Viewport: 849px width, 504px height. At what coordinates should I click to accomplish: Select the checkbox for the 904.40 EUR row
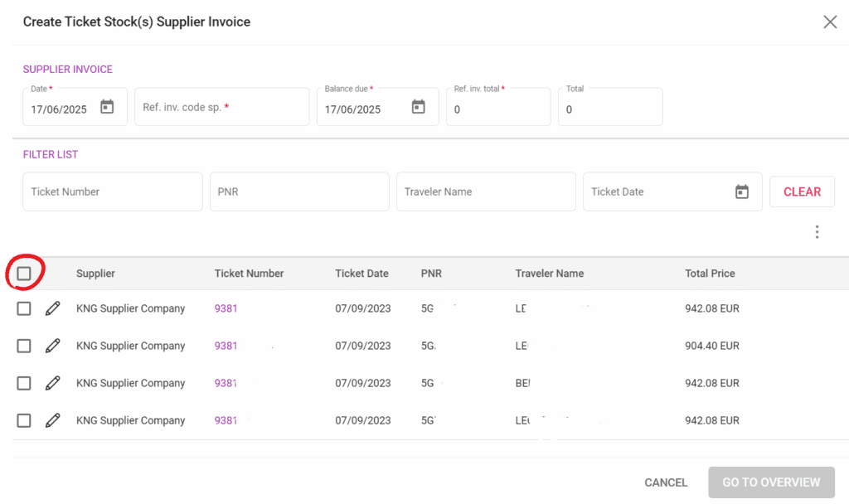[24, 346]
